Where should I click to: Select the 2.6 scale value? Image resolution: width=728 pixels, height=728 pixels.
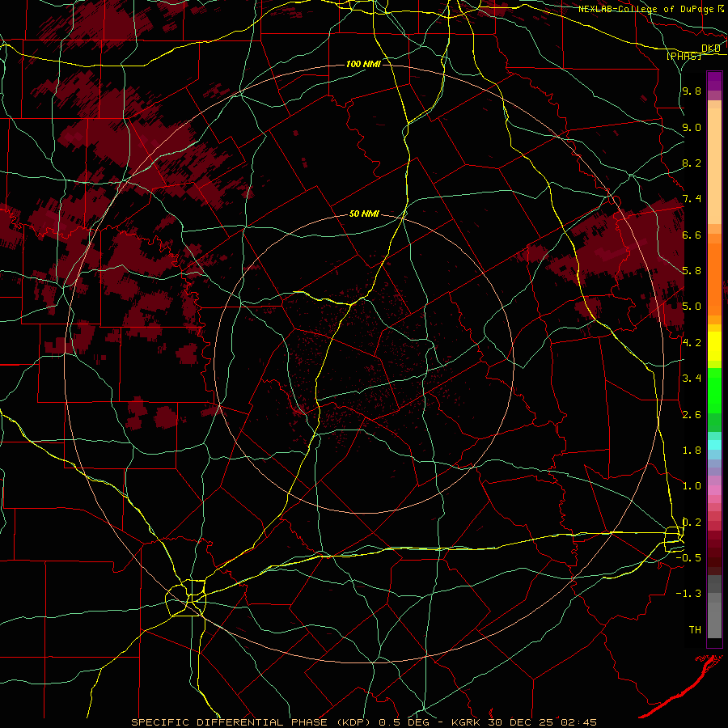tap(692, 415)
